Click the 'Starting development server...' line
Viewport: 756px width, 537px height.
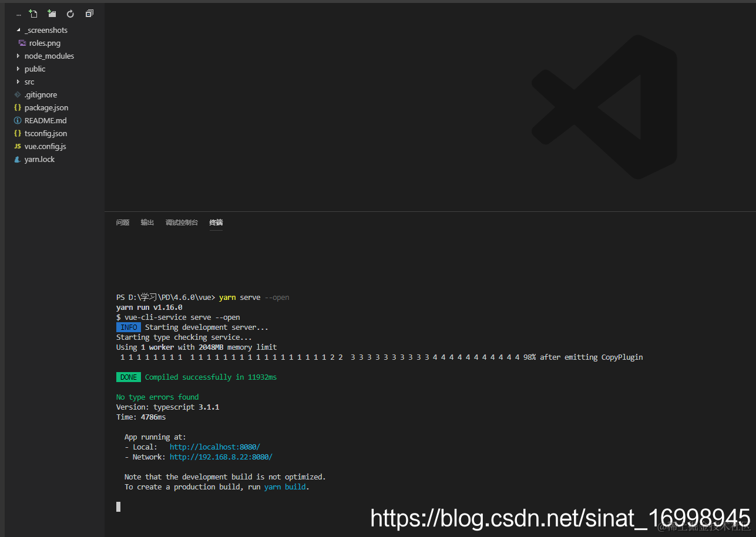tap(207, 327)
